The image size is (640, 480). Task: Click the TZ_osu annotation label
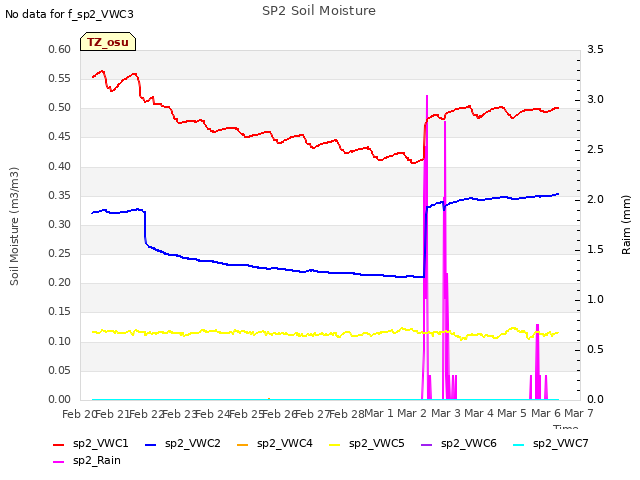[x=108, y=42]
